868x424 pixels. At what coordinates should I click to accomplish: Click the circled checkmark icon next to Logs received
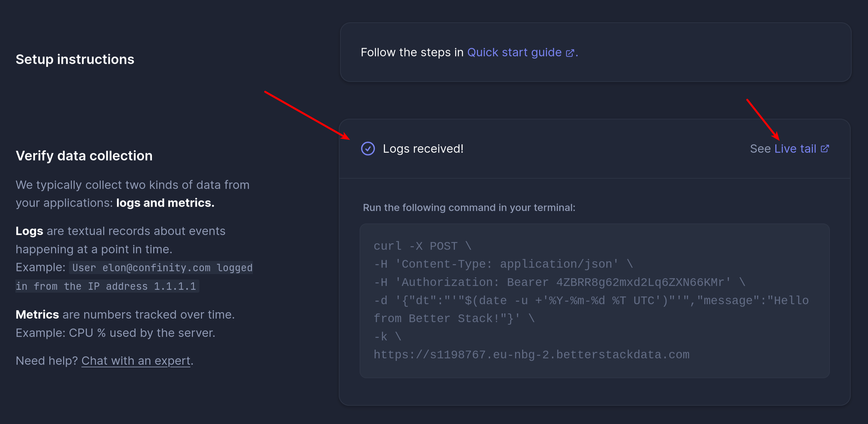click(368, 149)
